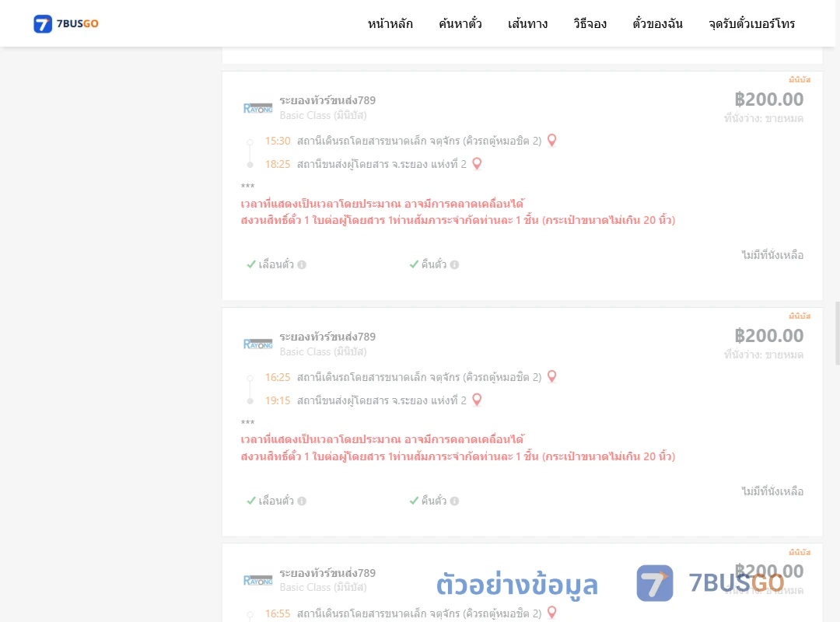Click Basic Class (มินิบัส) label in 16:25 card
This screenshot has width=840, height=622.
pos(323,351)
